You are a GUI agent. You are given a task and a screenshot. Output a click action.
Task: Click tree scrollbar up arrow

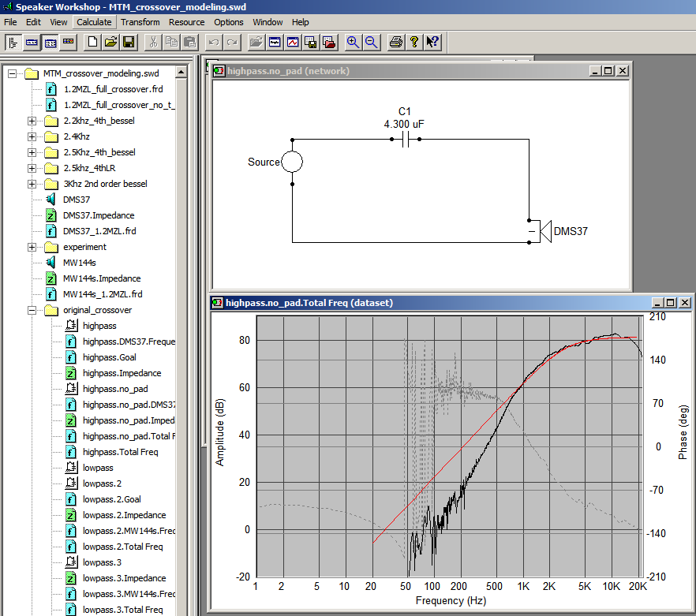(181, 72)
